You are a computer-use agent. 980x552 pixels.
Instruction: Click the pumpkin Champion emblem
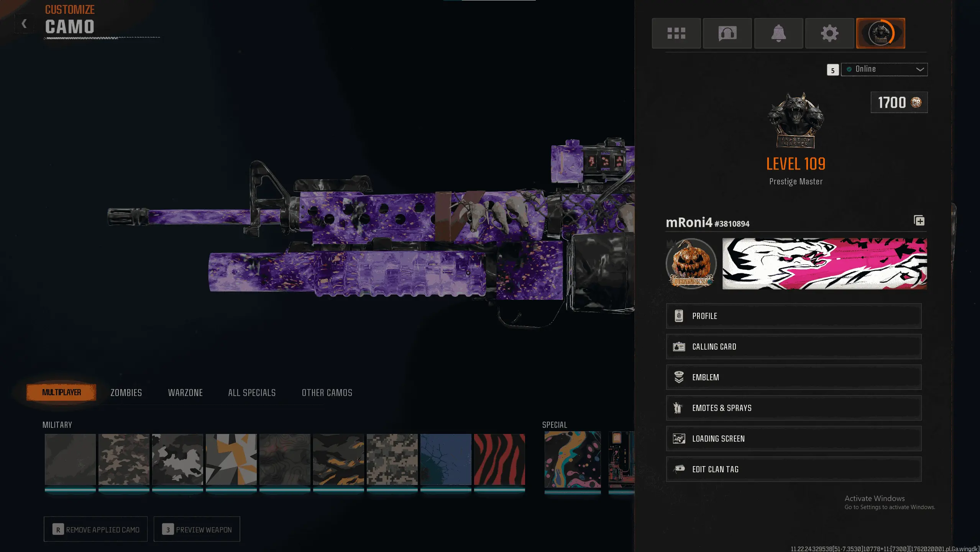click(x=691, y=263)
